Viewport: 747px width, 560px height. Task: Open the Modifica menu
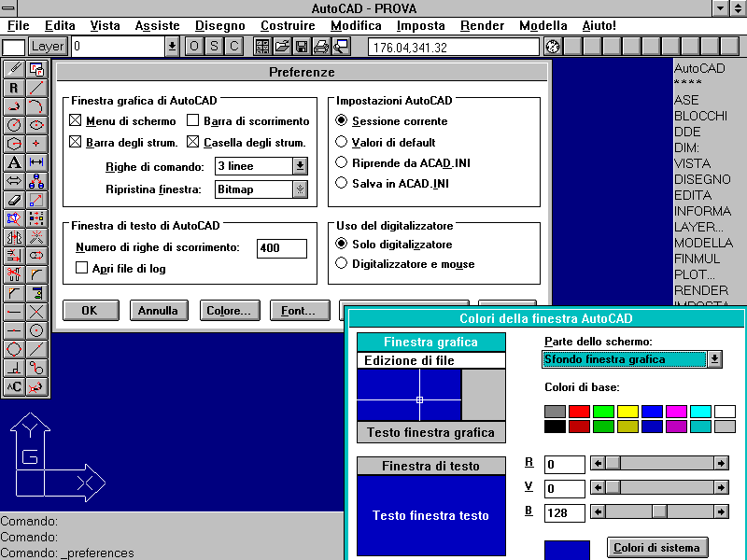tap(356, 26)
